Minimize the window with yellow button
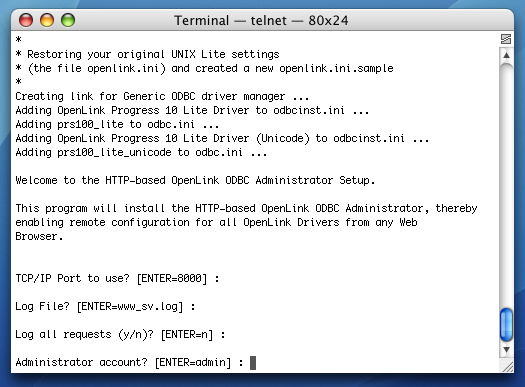Screen dimensions: 525x387 coord(47,20)
